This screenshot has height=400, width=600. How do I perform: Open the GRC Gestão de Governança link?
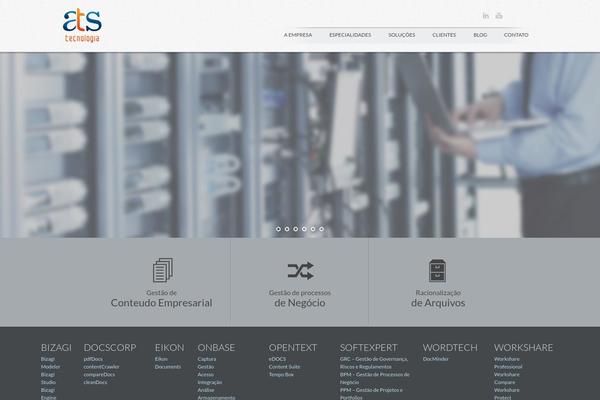click(x=374, y=363)
